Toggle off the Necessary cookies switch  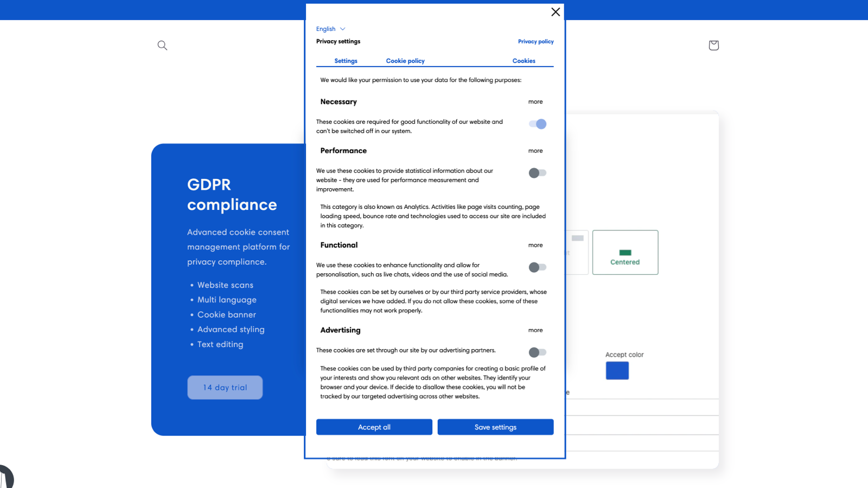pyautogui.click(x=537, y=124)
